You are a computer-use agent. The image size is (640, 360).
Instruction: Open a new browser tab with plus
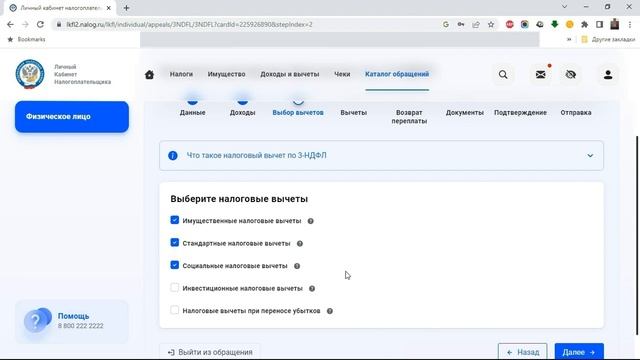(x=127, y=8)
